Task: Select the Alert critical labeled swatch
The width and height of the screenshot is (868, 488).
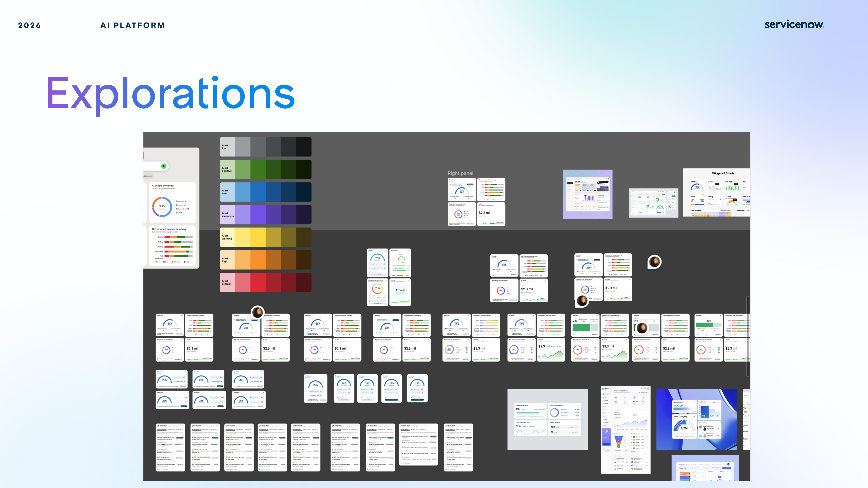Action: 227,282
